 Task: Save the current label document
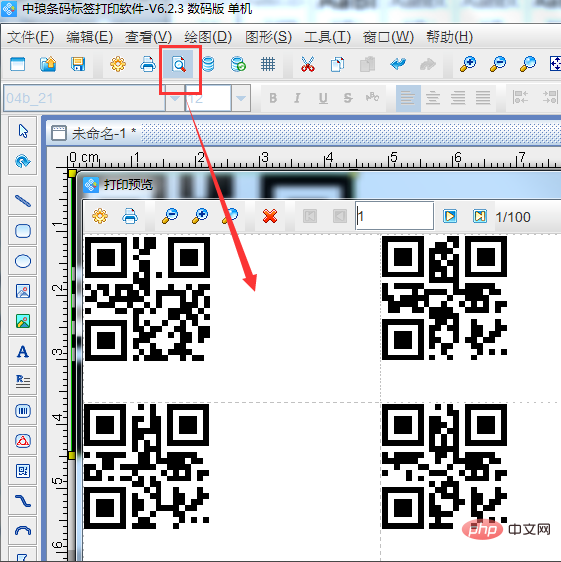pyautogui.click(x=78, y=65)
